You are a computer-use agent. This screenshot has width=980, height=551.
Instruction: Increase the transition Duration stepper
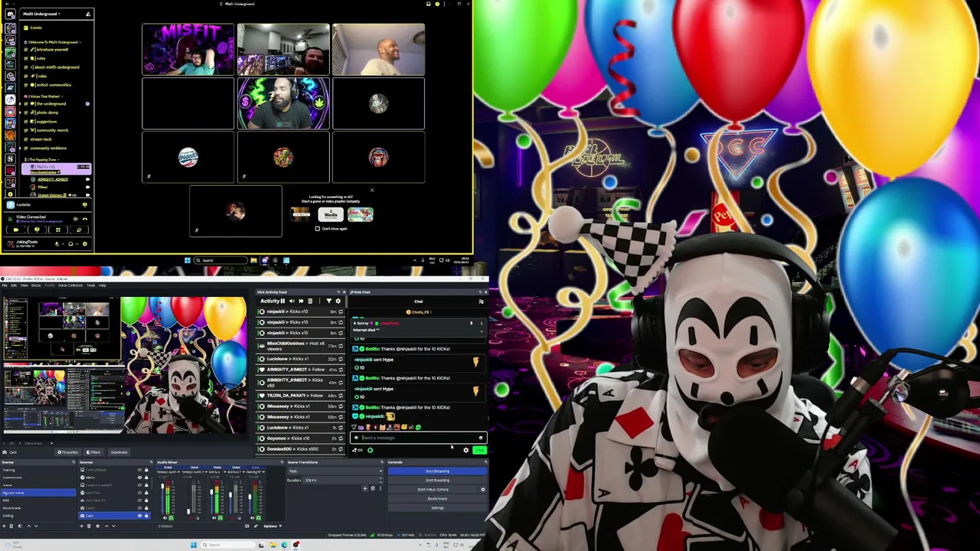click(x=381, y=478)
